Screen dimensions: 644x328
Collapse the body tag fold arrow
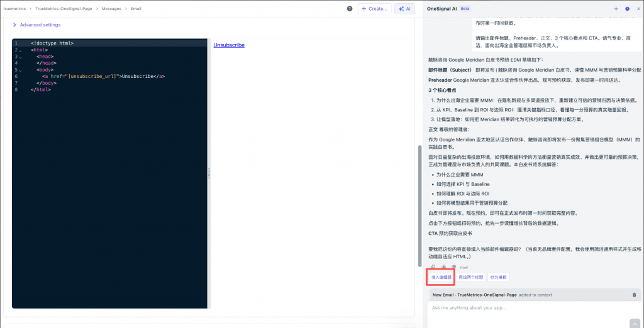21,70
